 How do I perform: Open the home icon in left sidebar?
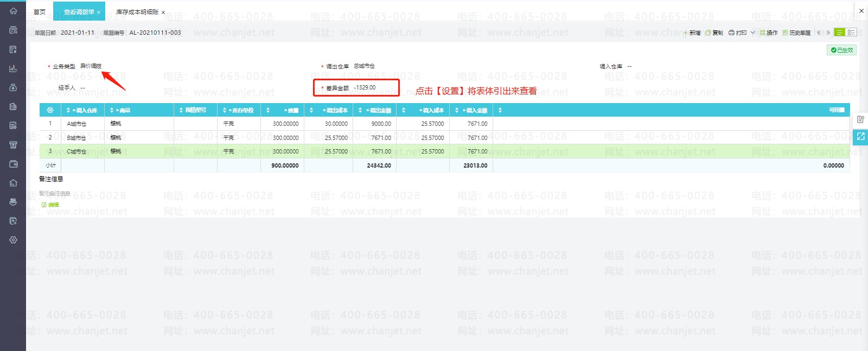(14, 11)
